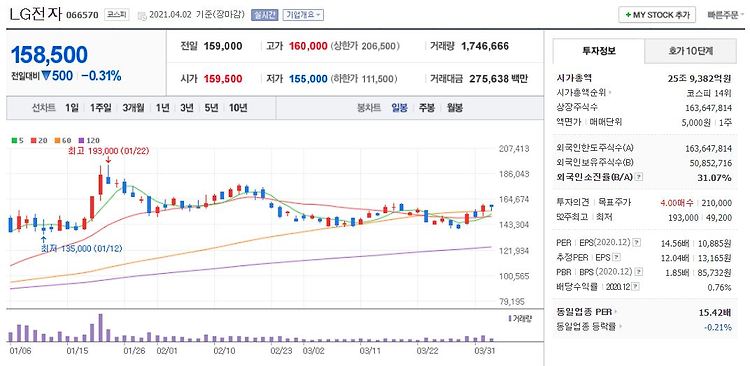This screenshot has height=366, width=750.
Task: Switch to the 투자정보 tab
Action: click(x=599, y=51)
